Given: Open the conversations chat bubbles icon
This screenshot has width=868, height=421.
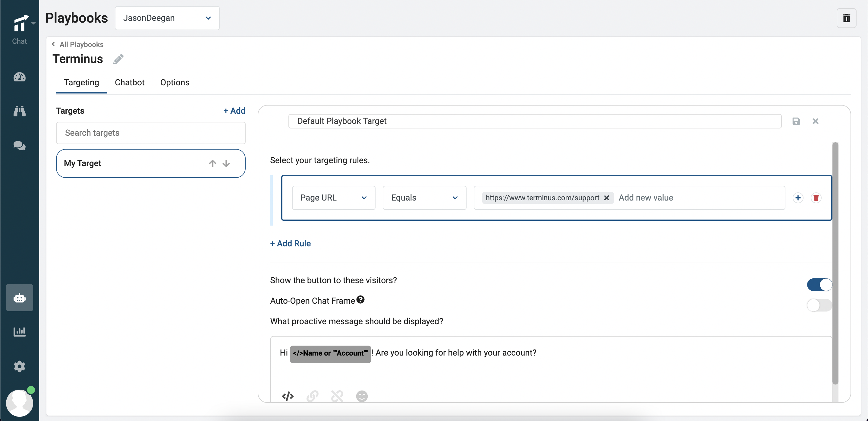Looking at the screenshot, I should 20,145.
